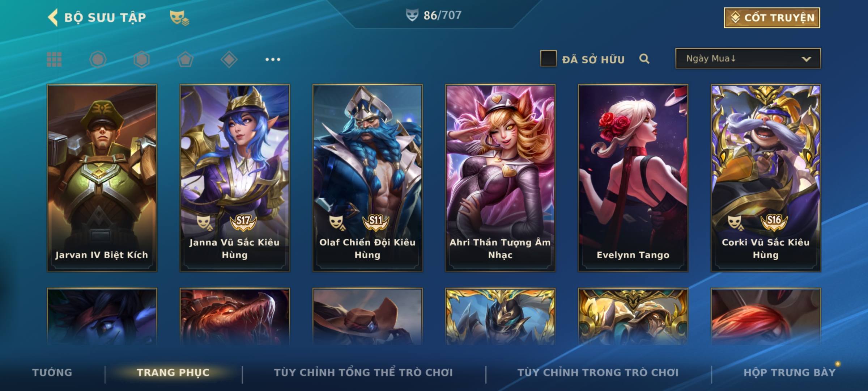This screenshot has width=868, height=391.
Task: Select the plain hexagon rarity filter icon
Action: [141, 59]
